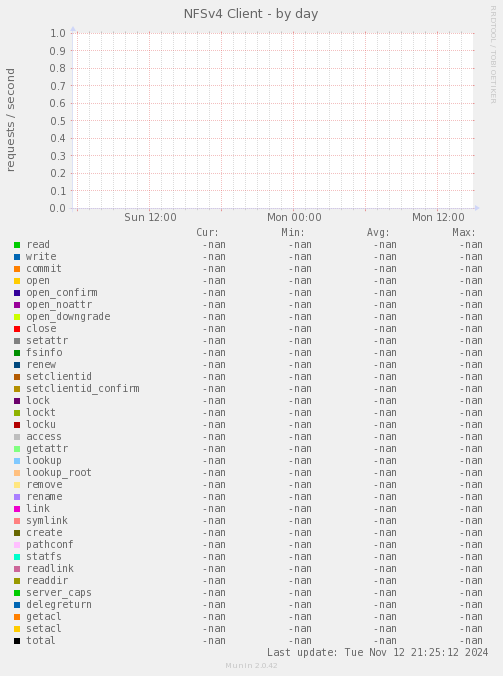Viewport: 503px width, 676px height.
Task: Click the Last update timestamp text
Action: (x=378, y=652)
